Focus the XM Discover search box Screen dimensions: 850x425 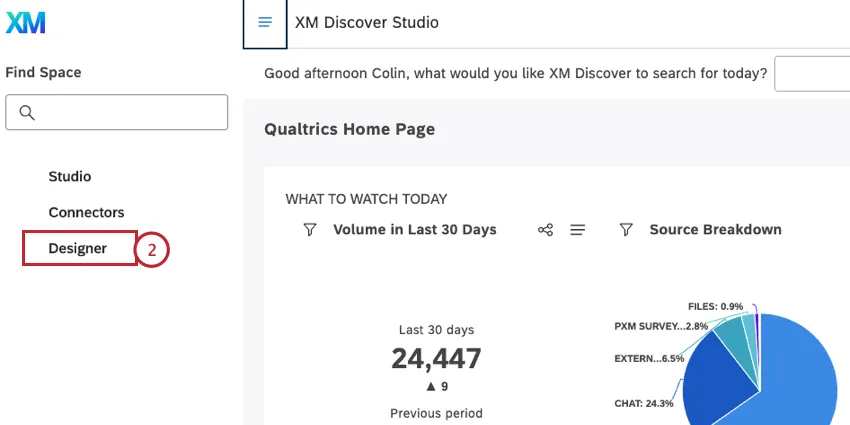click(x=812, y=74)
